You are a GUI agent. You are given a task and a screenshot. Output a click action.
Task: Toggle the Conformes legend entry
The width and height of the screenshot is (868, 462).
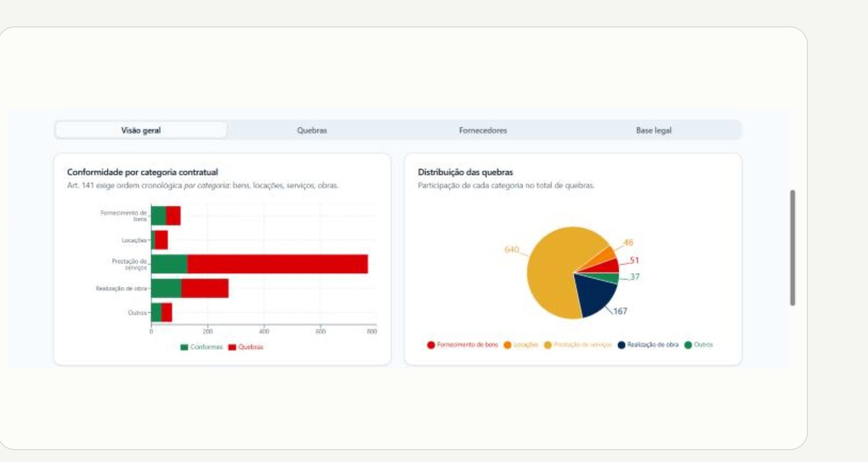pos(202,347)
